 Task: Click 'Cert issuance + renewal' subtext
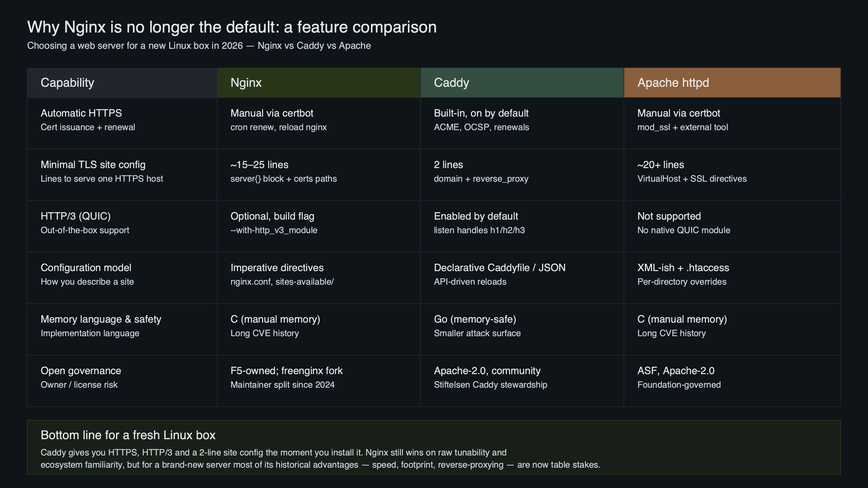(x=88, y=127)
